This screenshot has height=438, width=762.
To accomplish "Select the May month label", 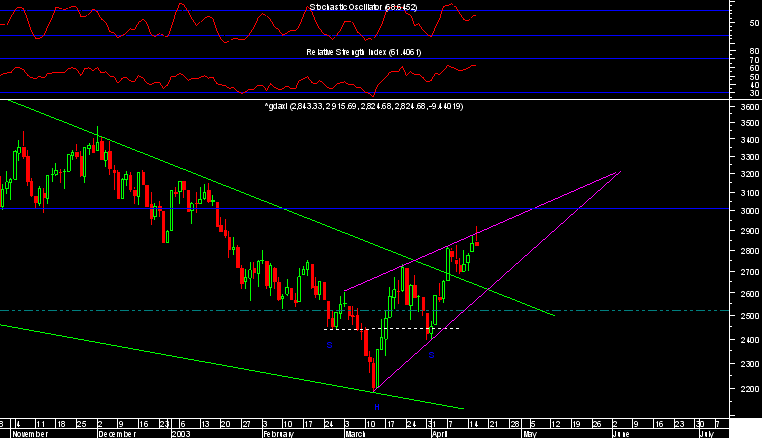I will coord(530,434).
